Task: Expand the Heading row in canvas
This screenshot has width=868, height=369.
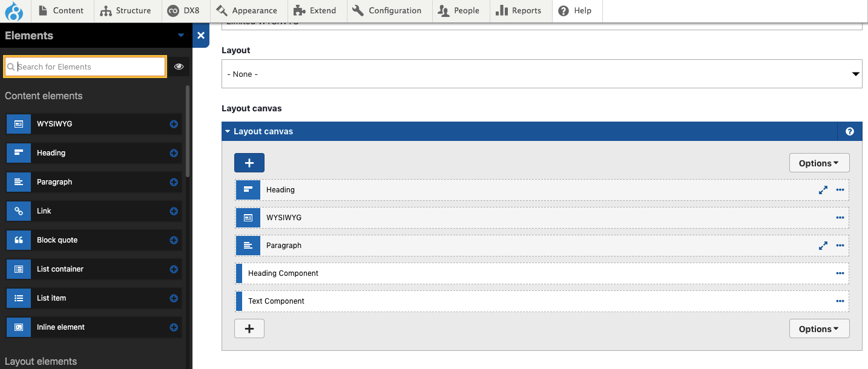Action: [823, 190]
